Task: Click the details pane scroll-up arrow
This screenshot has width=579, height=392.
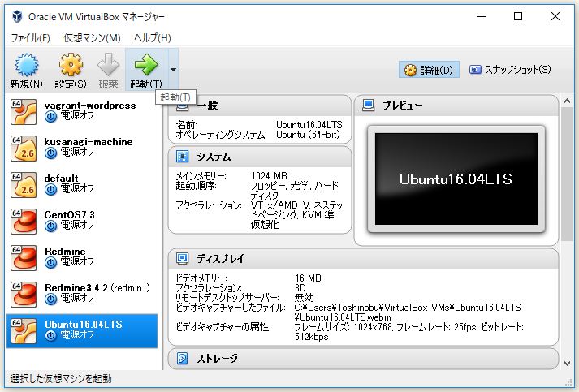Action: 567,101
